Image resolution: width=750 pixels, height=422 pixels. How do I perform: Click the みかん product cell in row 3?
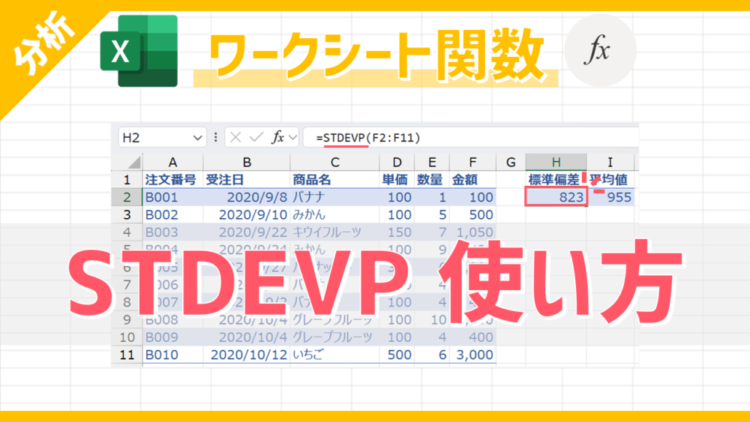click(x=335, y=215)
